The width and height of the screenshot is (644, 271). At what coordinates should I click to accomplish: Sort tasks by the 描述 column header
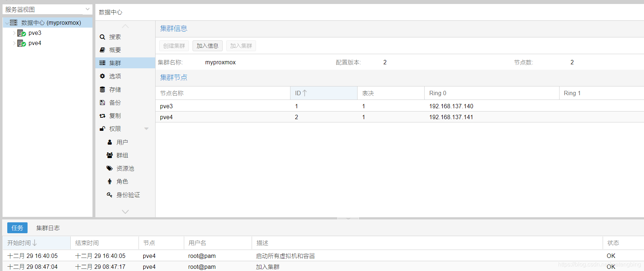click(427, 243)
